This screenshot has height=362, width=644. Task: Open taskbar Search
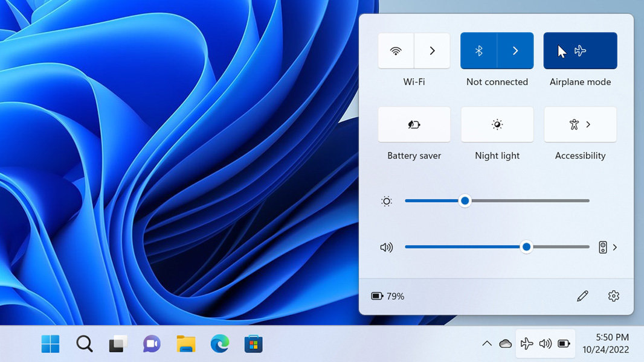click(85, 344)
